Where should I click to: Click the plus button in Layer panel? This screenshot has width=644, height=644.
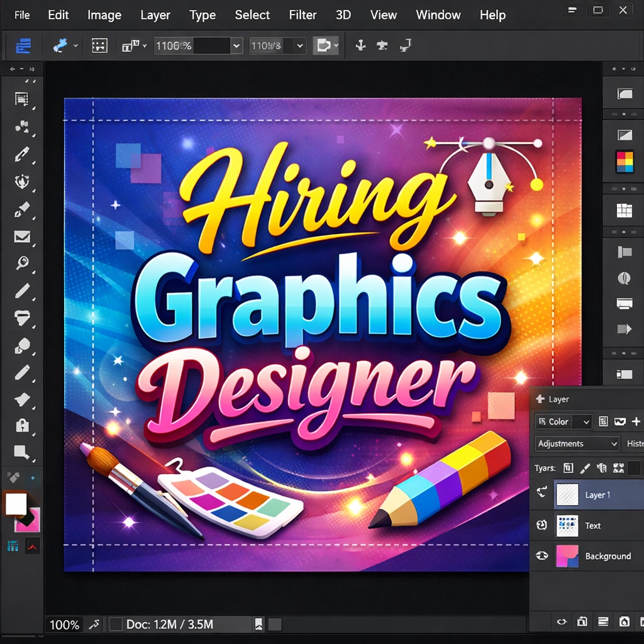pyautogui.click(x=636, y=421)
